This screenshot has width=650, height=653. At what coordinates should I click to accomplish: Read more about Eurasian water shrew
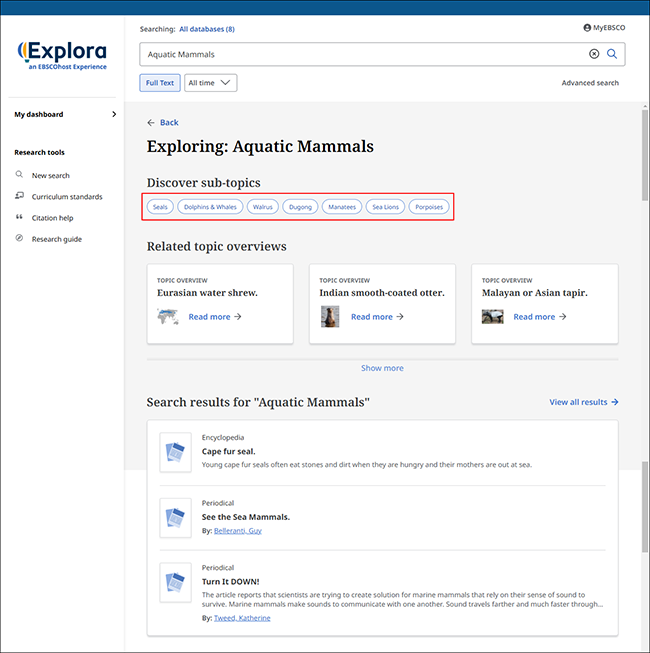coord(215,317)
